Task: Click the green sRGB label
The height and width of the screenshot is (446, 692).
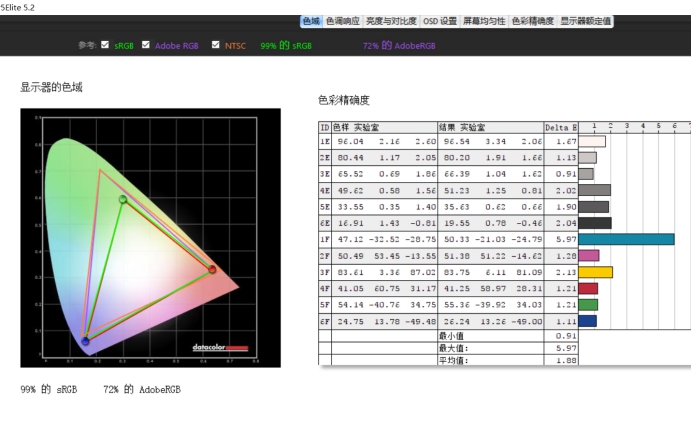Action: click(124, 46)
